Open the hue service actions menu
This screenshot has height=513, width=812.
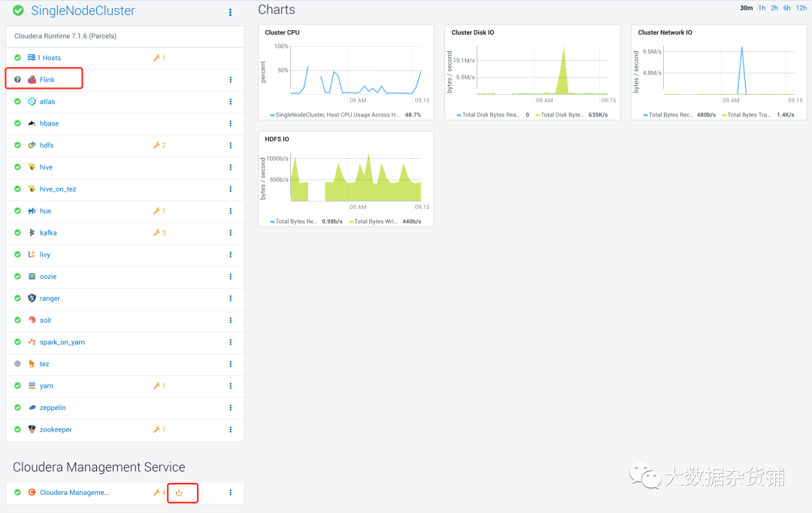[231, 211]
